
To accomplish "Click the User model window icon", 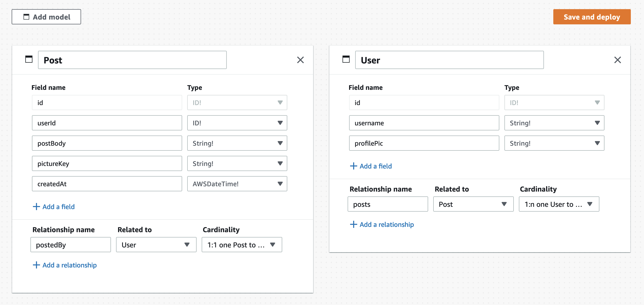I will coord(346,59).
